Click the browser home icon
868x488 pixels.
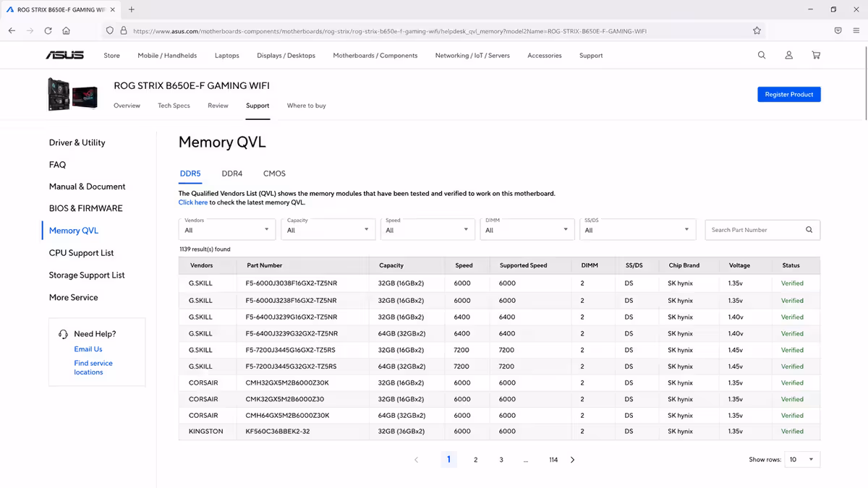(x=66, y=30)
